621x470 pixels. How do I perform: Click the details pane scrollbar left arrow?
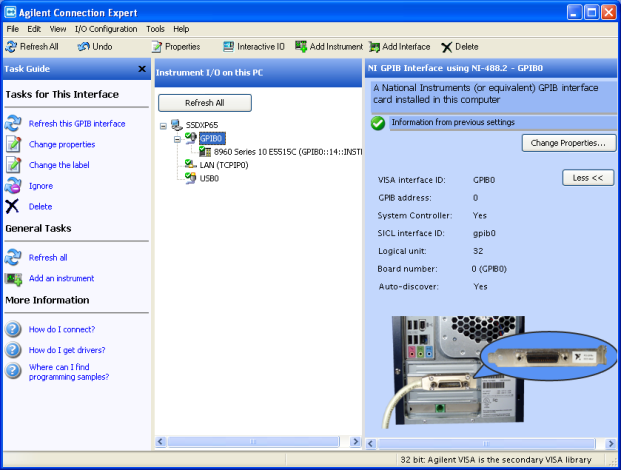click(x=371, y=443)
